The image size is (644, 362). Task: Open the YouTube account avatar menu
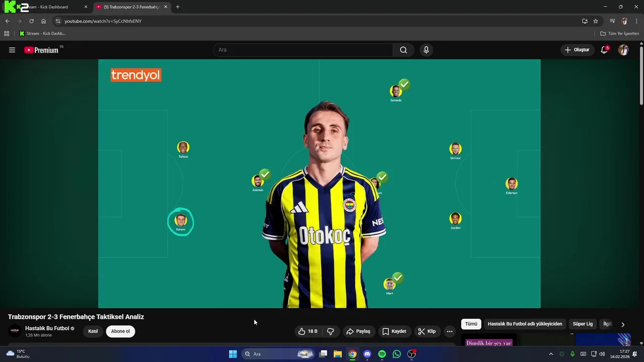pos(623,50)
